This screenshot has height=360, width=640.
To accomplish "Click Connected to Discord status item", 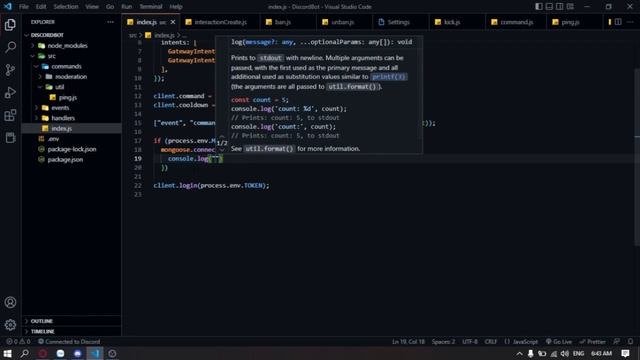I will tap(69, 342).
